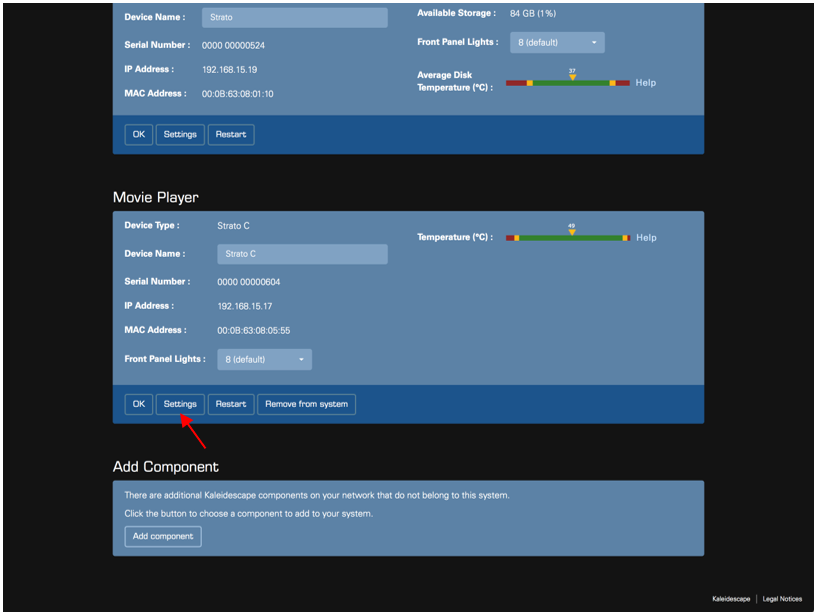Open Help beside Average Disk Temperature
Image resolution: width=817 pixels, height=616 pixels.
tap(646, 83)
